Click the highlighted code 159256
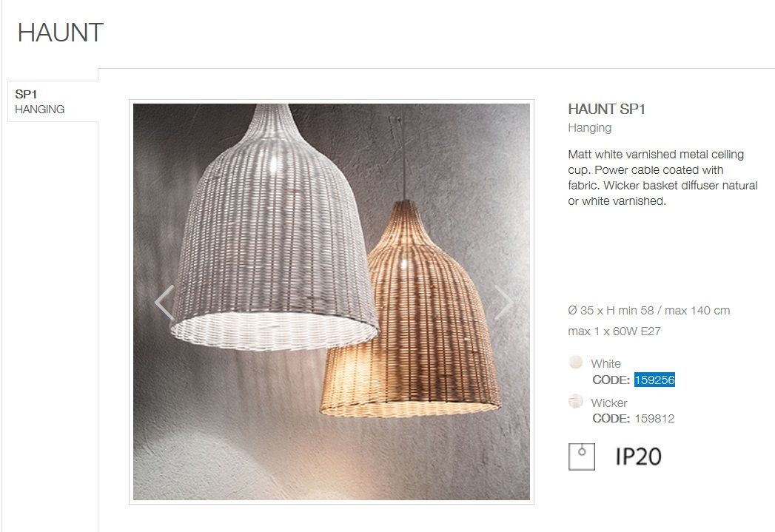Image resolution: width=775 pixels, height=532 pixels. 654,380
